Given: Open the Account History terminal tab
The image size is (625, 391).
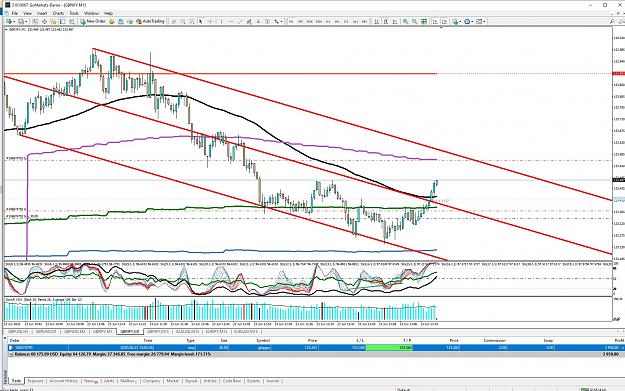Looking at the screenshot, I should (x=64, y=381).
